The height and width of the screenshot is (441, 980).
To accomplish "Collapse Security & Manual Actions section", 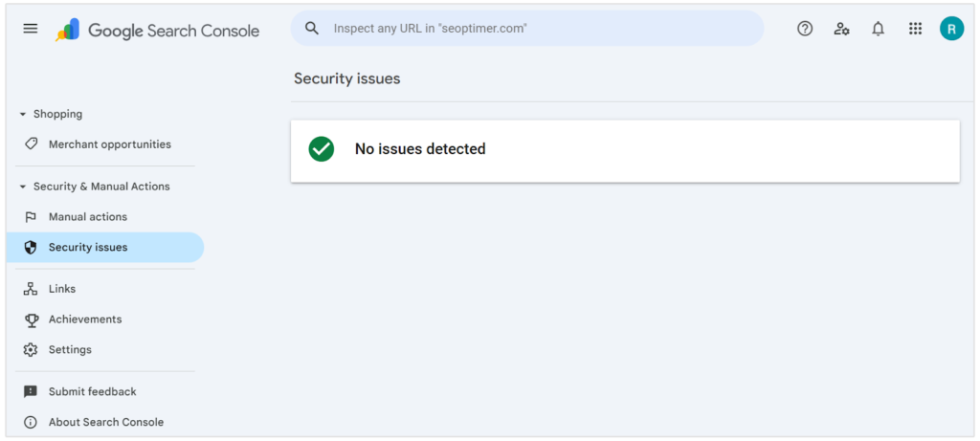I will click(x=23, y=187).
